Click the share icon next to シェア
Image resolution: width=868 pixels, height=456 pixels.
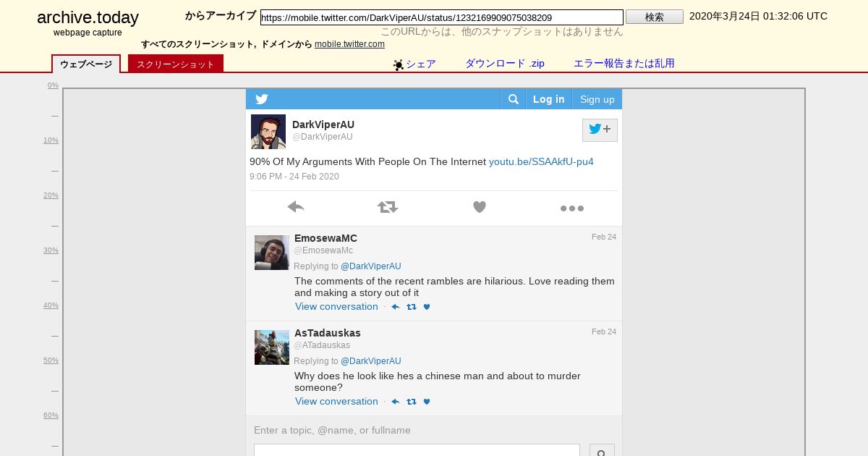tap(399, 65)
